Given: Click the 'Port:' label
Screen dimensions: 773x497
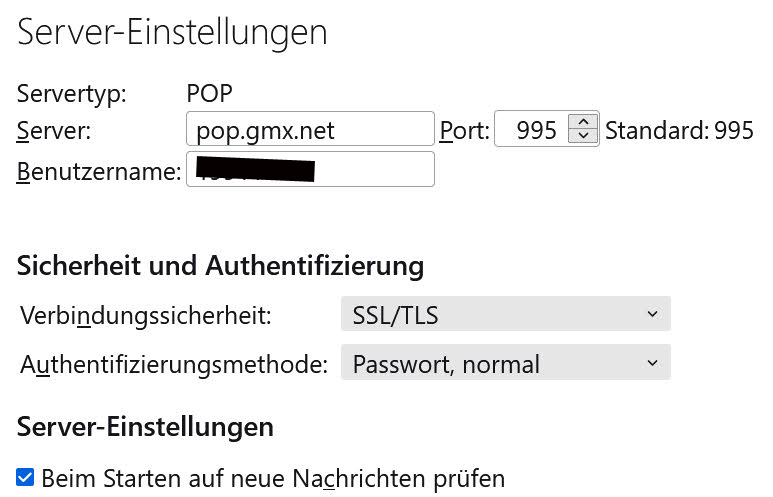Looking at the screenshot, I should pos(464,131).
